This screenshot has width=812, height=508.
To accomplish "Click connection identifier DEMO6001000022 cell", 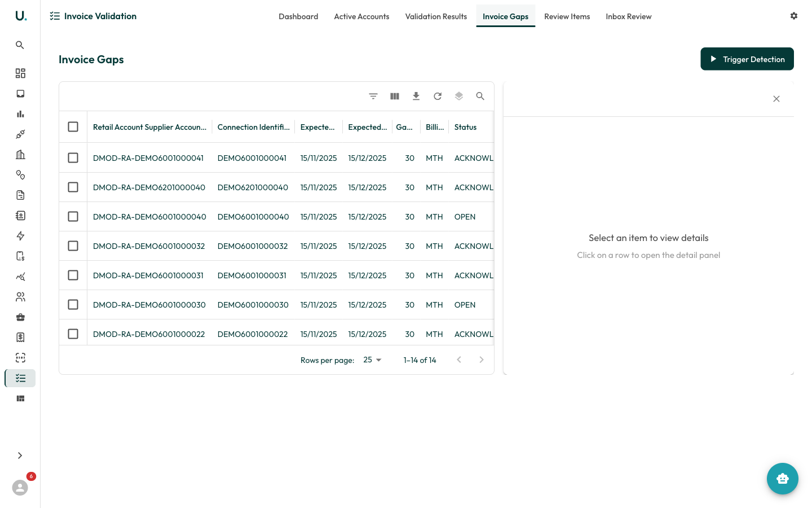I will point(253,334).
